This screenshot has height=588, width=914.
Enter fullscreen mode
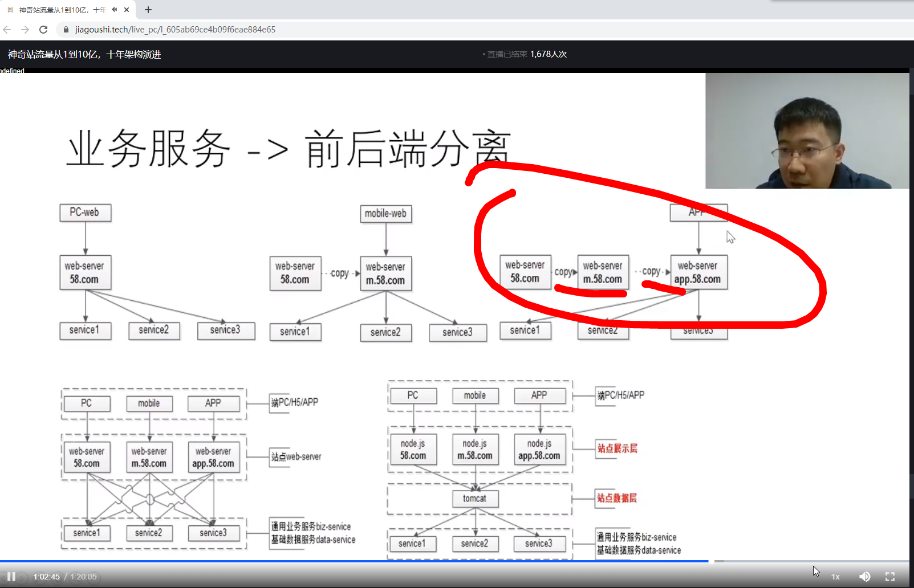coord(890,576)
